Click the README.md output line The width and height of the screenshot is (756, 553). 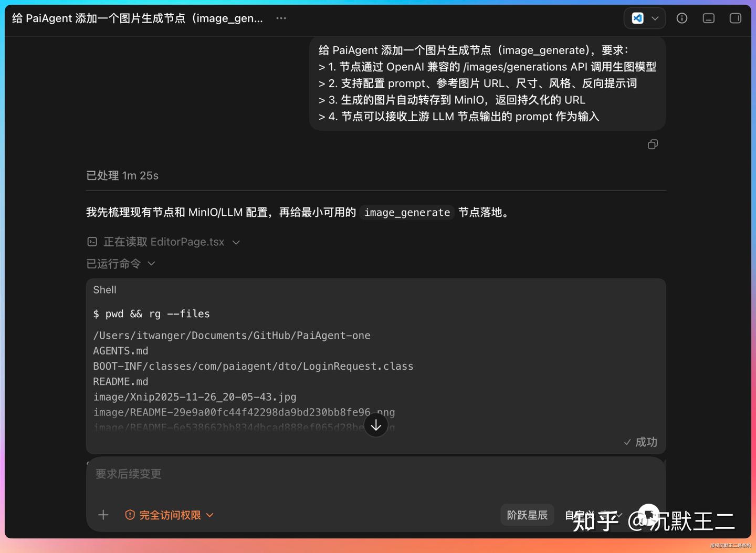121,382
